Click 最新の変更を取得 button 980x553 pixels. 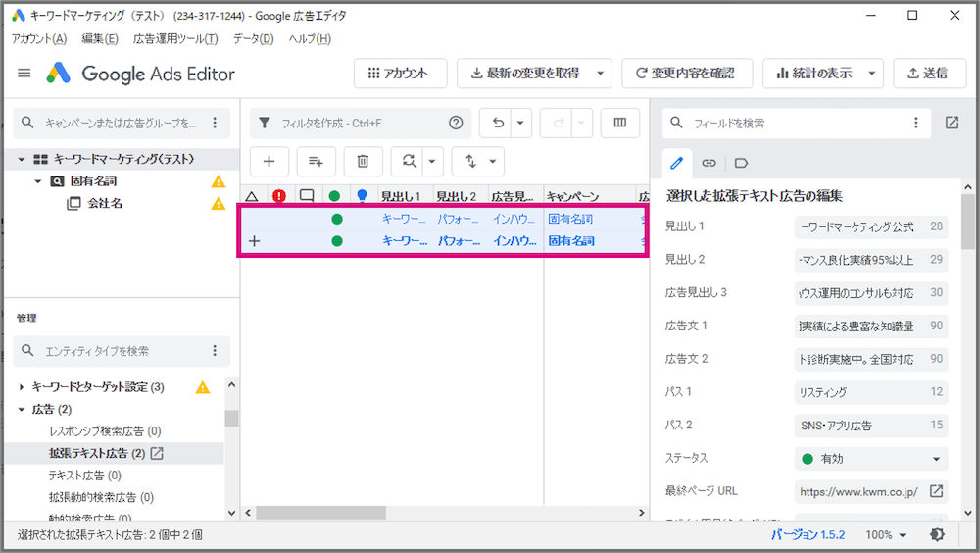(x=524, y=74)
